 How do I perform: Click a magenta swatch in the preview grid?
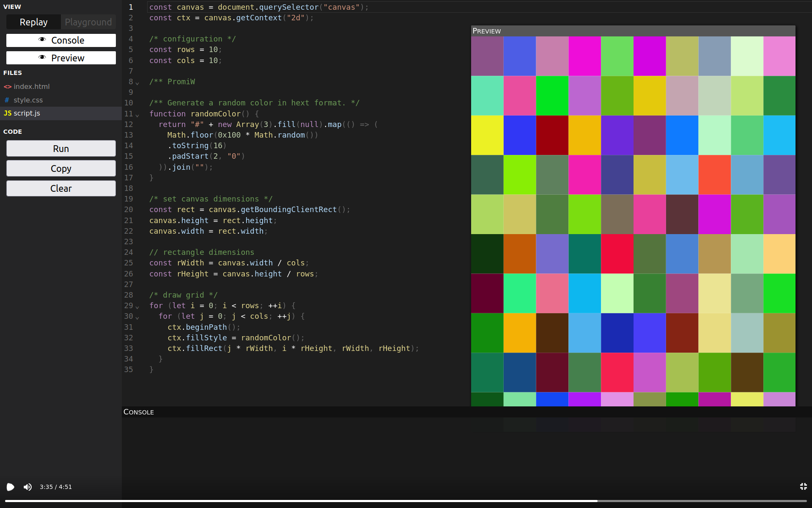tap(584, 56)
